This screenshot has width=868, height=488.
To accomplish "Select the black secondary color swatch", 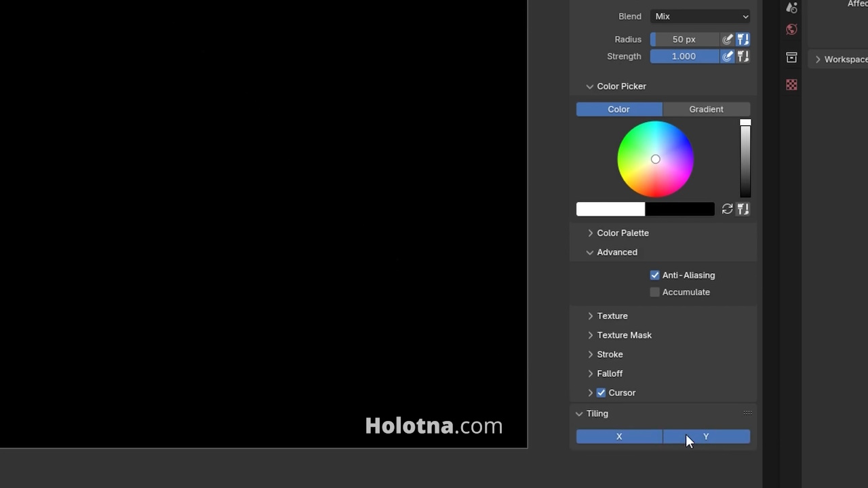I will 680,209.
